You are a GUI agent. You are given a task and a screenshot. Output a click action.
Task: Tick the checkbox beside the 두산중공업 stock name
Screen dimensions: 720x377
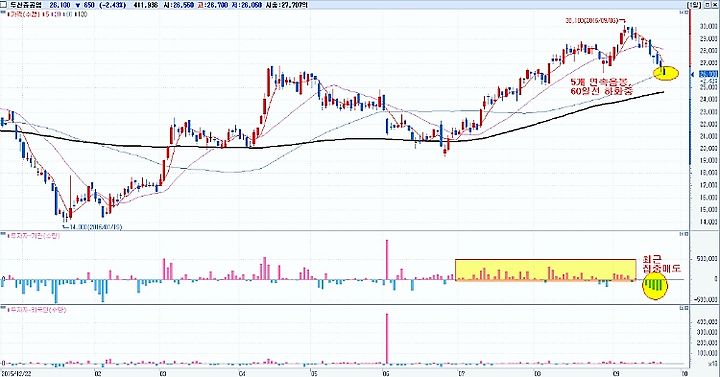point(4,5)
